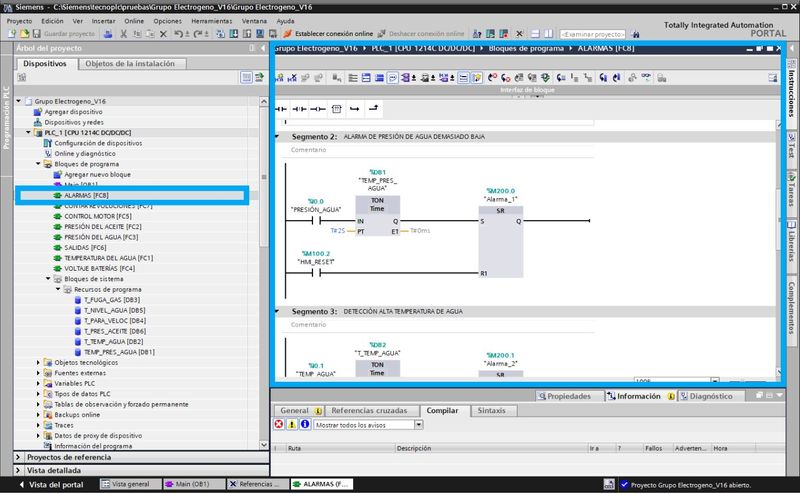Image resolution: width=800 pixels, height=494 pixels.
Task: Open the Sintaxis tab
Action: (491, 410)
